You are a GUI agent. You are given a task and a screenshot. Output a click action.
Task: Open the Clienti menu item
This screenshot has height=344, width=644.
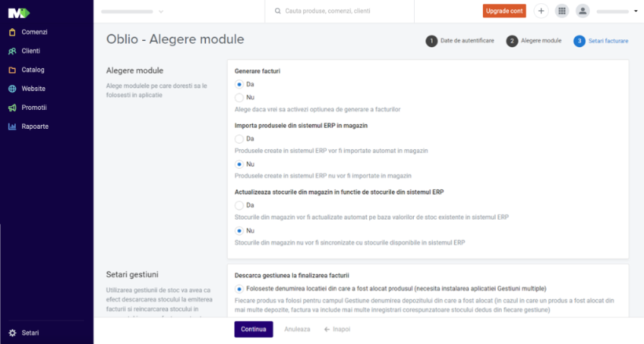[31, 51]
